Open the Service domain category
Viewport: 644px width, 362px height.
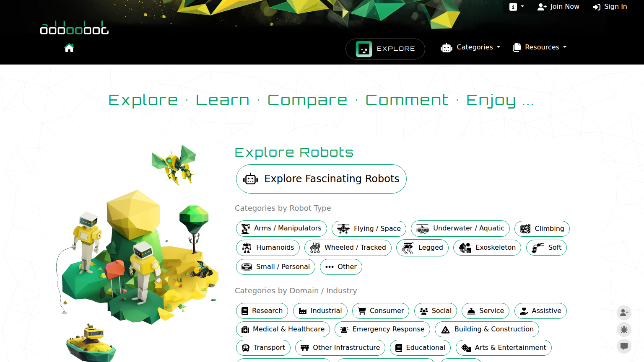pos(486,311)
